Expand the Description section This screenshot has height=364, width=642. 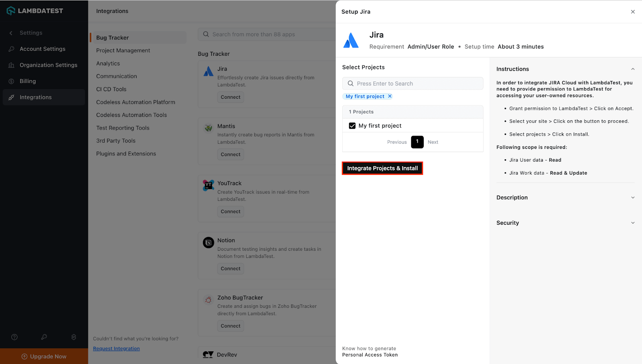[x=633, y=197]
